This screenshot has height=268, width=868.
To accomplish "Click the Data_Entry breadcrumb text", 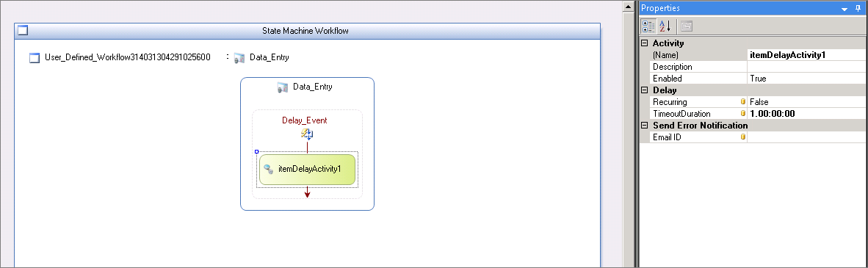I will [269, 57].
